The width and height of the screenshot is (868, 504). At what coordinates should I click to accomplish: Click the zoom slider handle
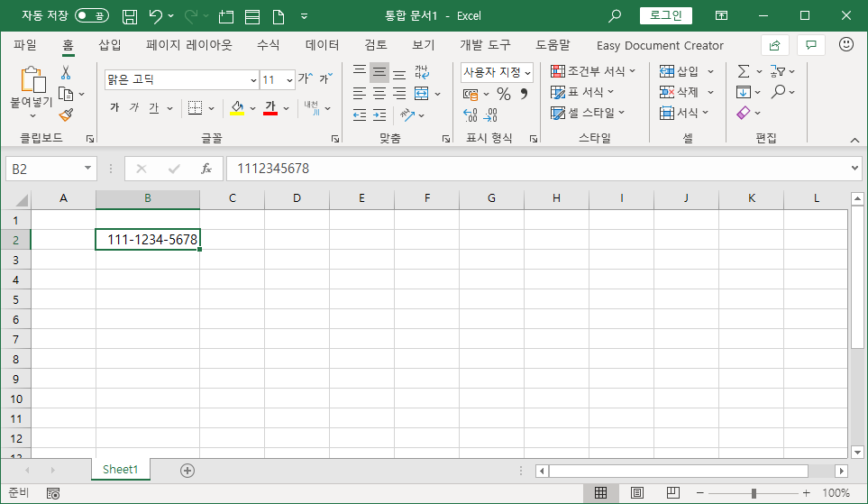[x=754, y=493]
